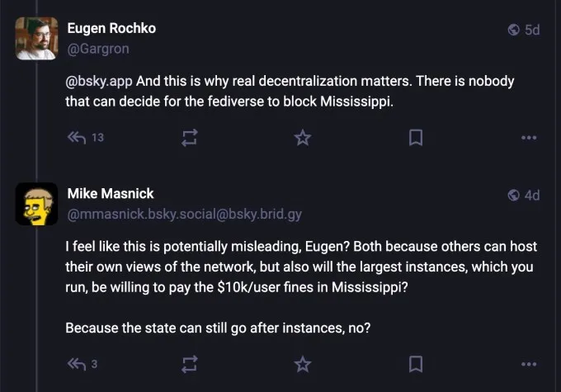Viewport: 561px width, 392px height.
Task: Open Mike Masnick's display name profile
Action: point(110,194)
